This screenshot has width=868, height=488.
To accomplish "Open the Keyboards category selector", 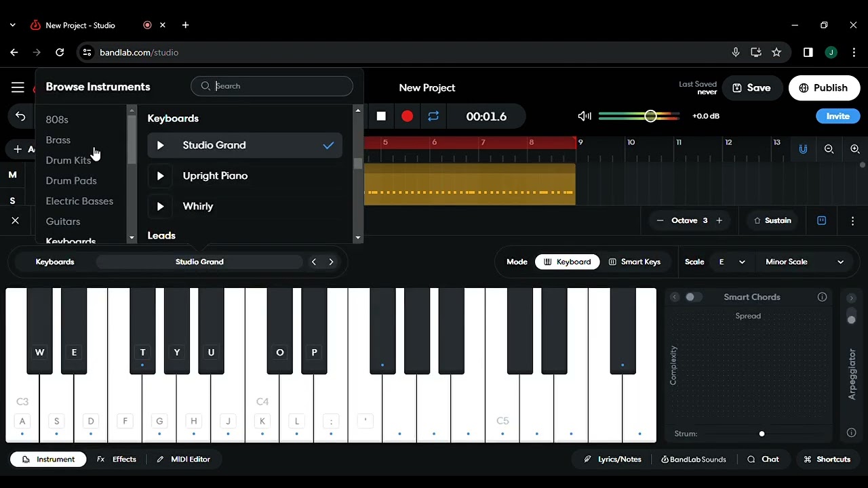I will (55, 262).
